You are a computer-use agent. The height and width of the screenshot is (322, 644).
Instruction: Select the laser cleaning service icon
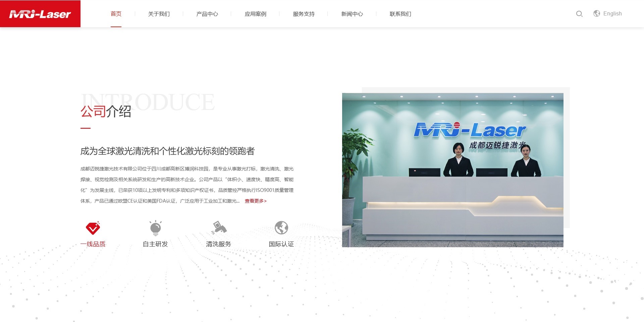pos(219,228)
